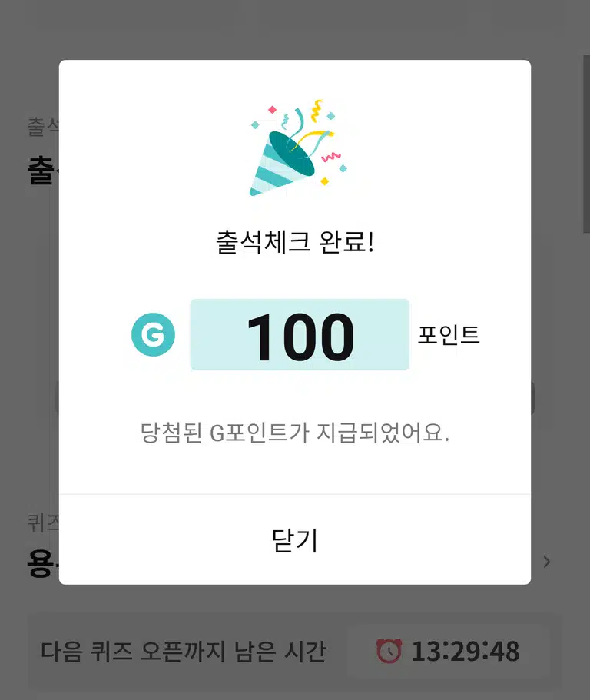The image size is (590, 700).
Task: Click the dimmed bold 용 quiz heading
Action: (43, 564)
